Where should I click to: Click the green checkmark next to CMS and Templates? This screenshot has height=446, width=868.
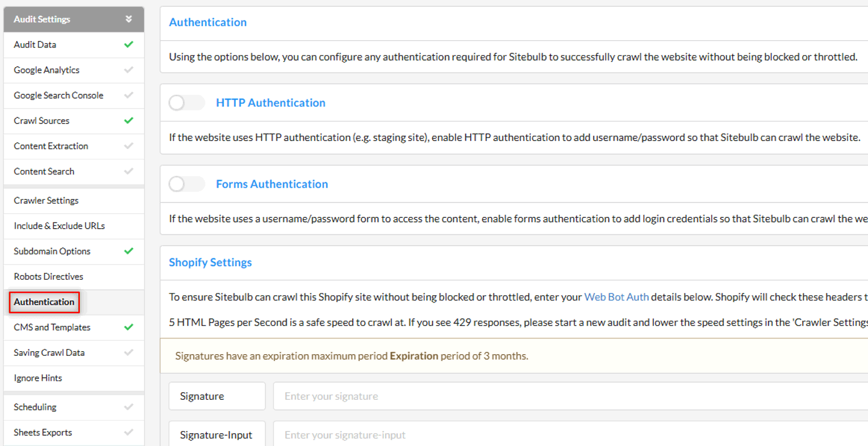128,327
